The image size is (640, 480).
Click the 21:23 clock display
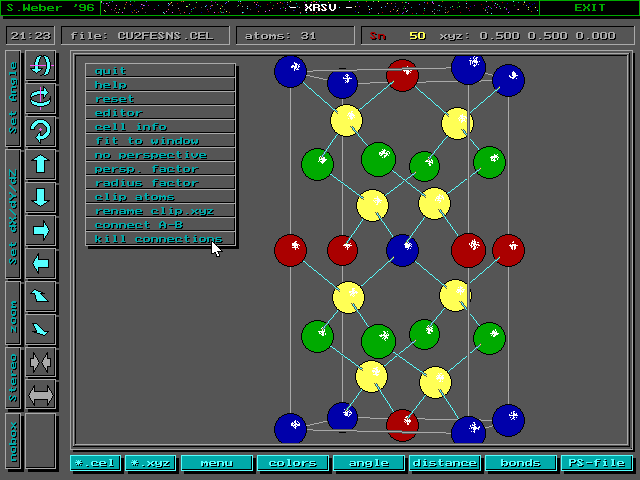coord(31,36)
